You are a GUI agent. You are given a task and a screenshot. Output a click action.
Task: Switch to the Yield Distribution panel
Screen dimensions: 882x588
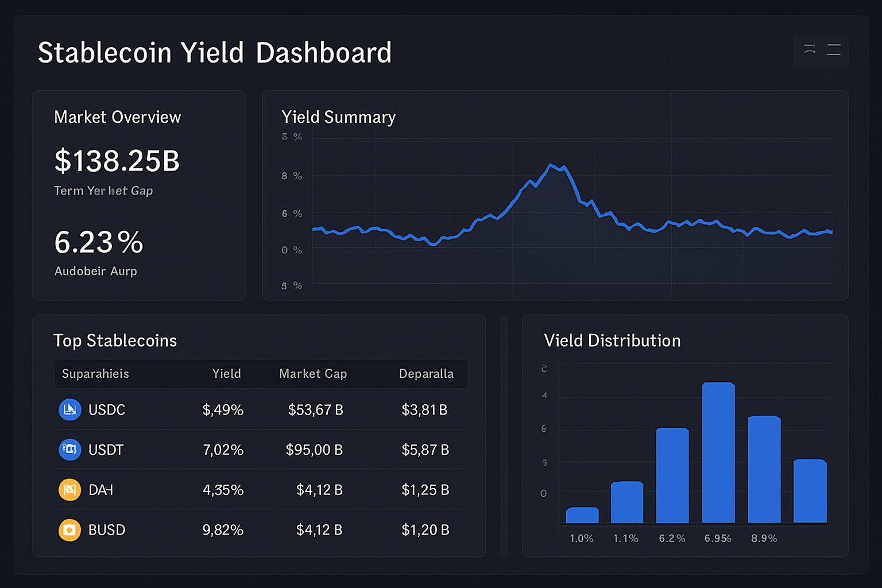click(612, 341)
